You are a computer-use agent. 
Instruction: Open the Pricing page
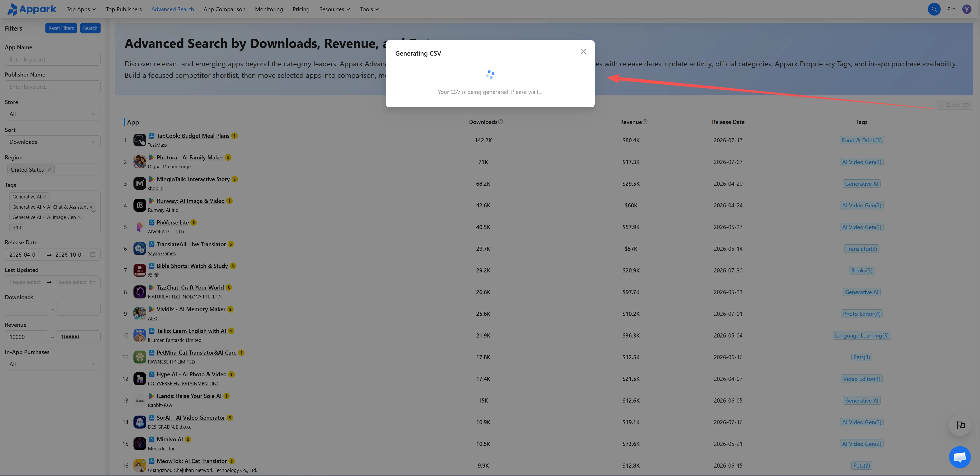point(301,9)
